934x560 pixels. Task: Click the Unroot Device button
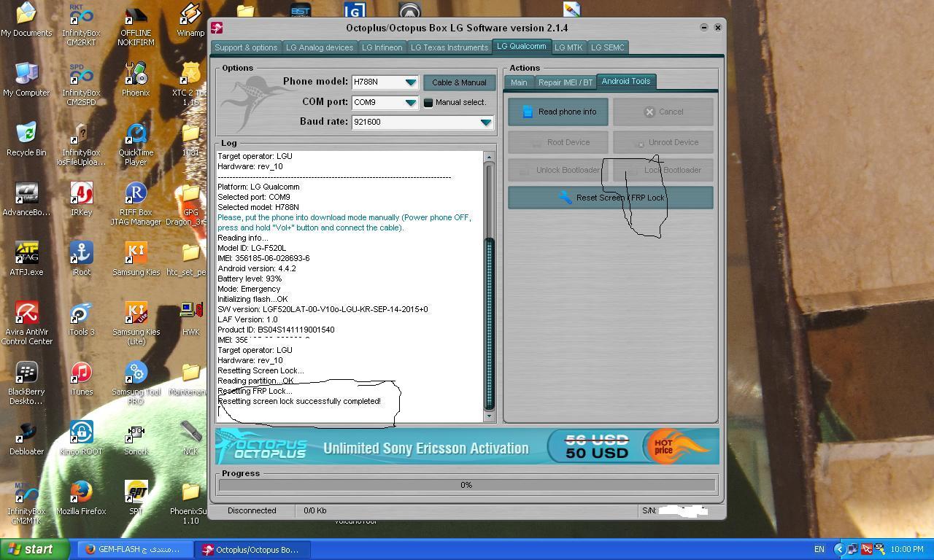663,142
